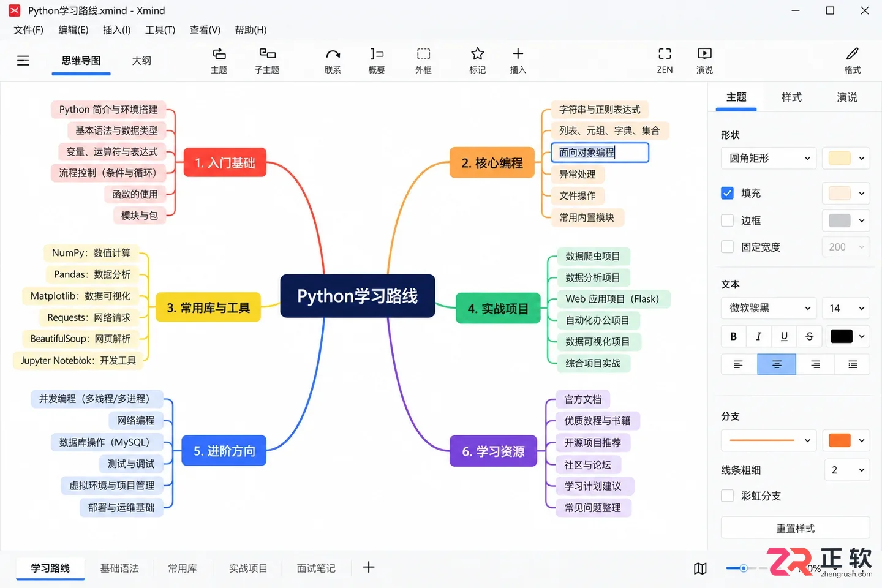Underline the topic text
The width and height of the screenshot is (882, 588).
[x=784, y=336]
